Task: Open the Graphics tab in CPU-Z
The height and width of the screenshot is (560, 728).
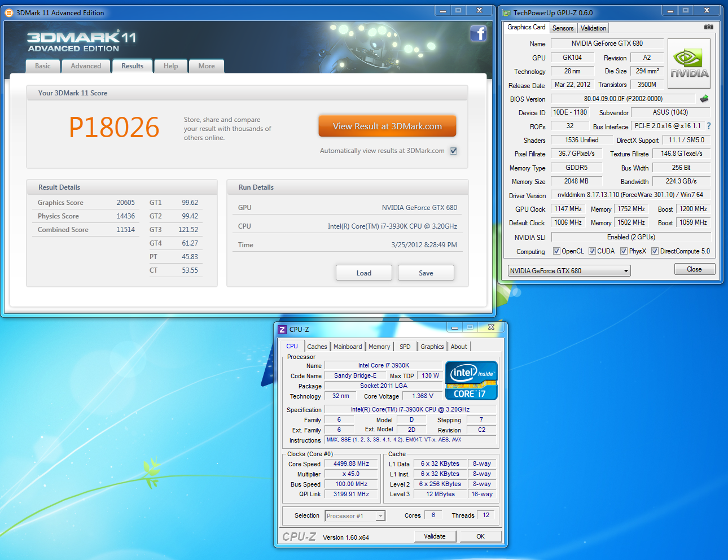Action: pyautogui.click(x=432, y=347)
